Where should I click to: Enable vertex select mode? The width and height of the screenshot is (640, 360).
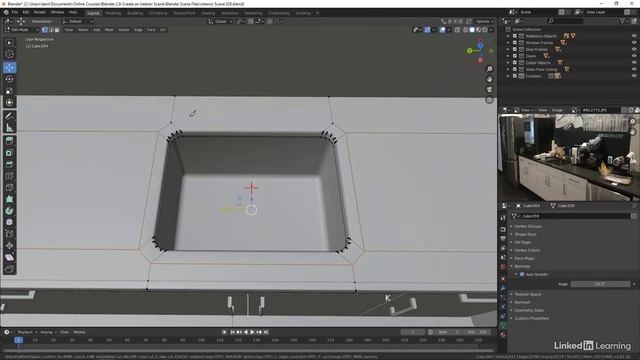point(45,30)
